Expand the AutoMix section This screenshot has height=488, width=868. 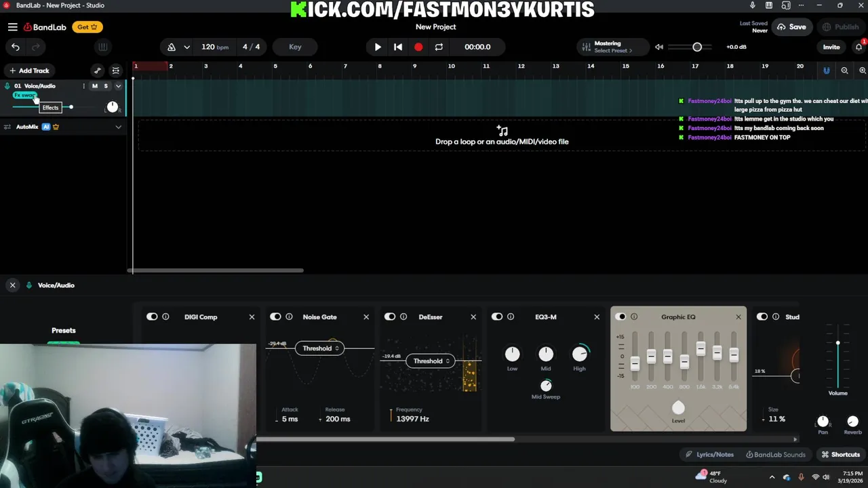[x=118, y=127]
